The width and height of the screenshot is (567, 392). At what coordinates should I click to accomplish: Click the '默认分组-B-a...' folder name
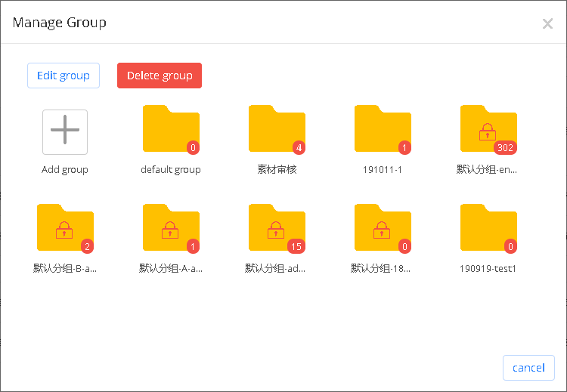click(65, 268)
